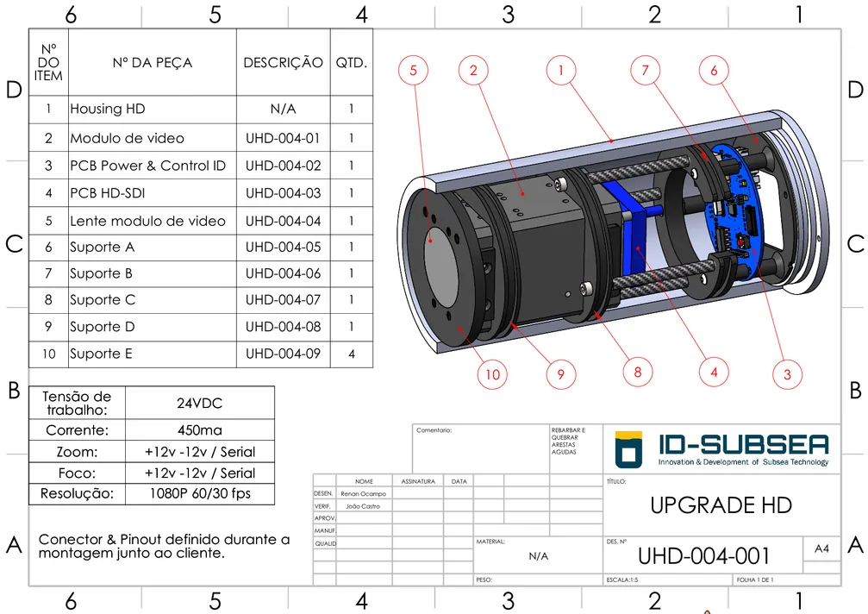Click the 'Conector & Pinout' note text
This screenshot has width=868, height=614.
coord(164,546)
